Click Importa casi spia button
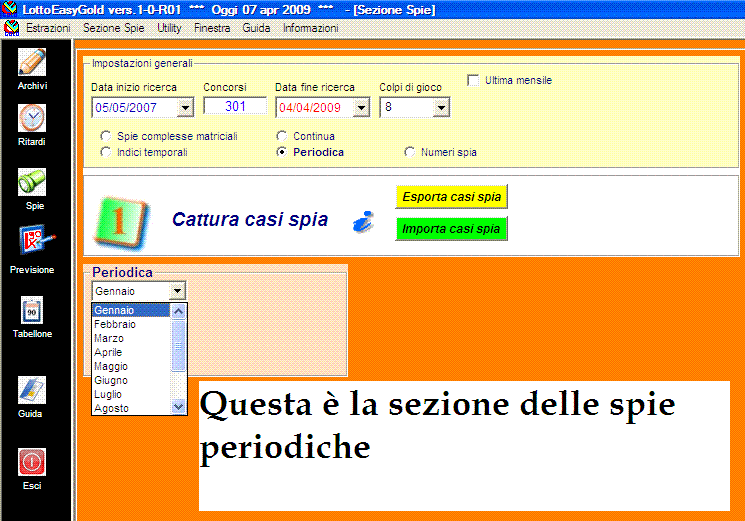Image resolution: width=745 pixels, height=521 pixels. click(x=451, y=228)
